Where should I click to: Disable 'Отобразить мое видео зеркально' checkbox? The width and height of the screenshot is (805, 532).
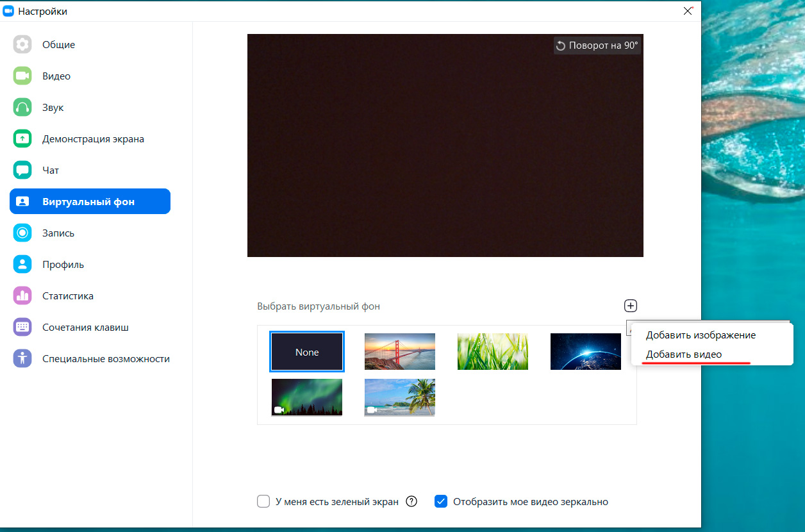point(441,502)
